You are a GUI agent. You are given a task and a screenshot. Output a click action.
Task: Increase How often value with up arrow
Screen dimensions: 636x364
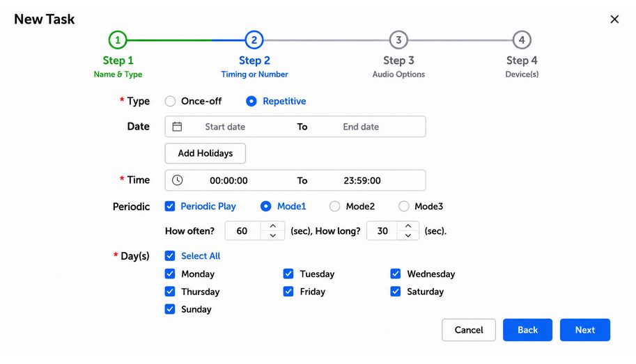click(273, 226)
